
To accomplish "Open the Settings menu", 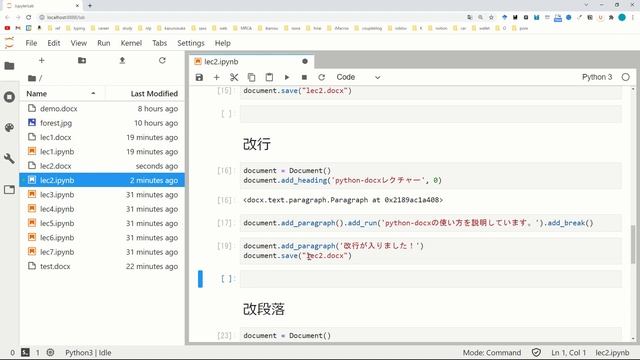I will pos(191,43).
